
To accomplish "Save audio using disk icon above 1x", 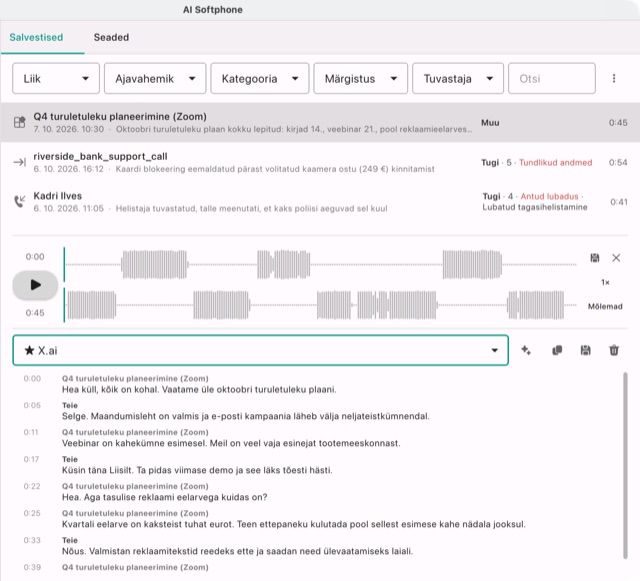I will [595, 258].
